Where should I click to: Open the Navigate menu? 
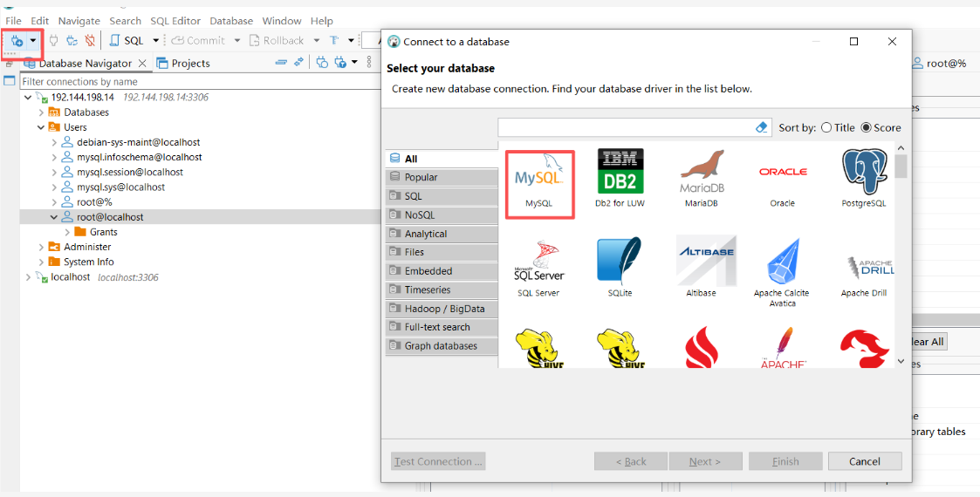(79, 21)
